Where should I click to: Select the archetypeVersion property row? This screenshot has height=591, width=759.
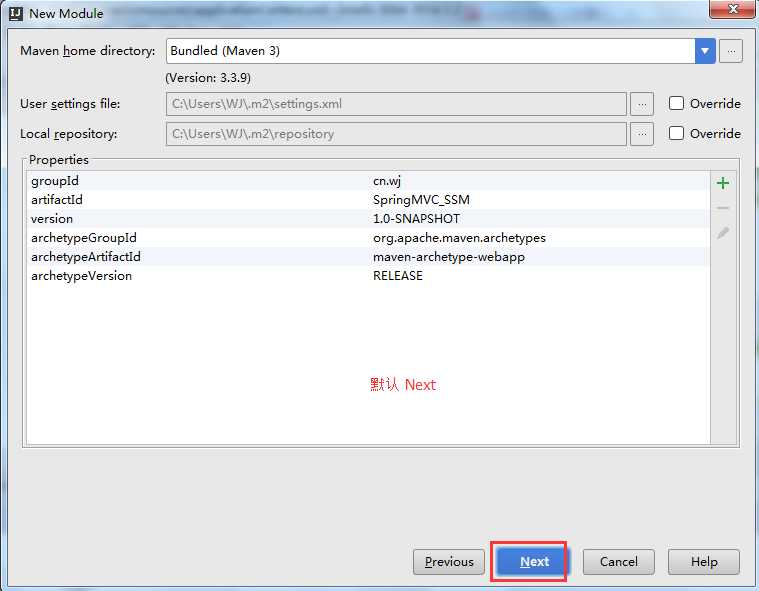coord(368,275)
